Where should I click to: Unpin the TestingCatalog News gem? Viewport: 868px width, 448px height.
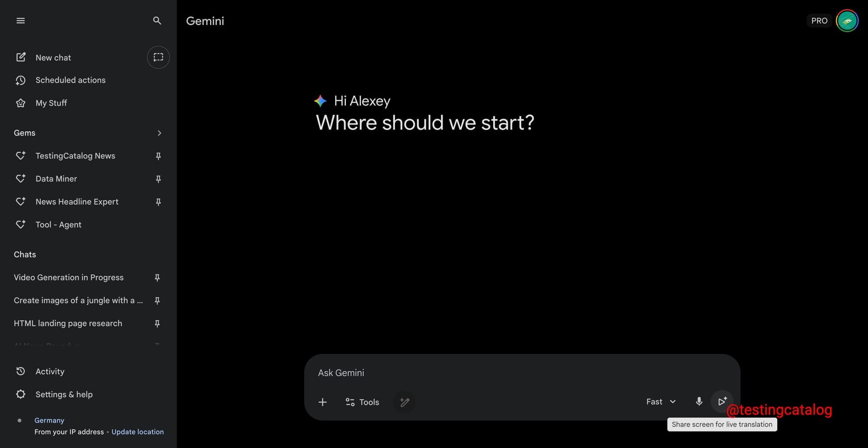coord(158,156)
